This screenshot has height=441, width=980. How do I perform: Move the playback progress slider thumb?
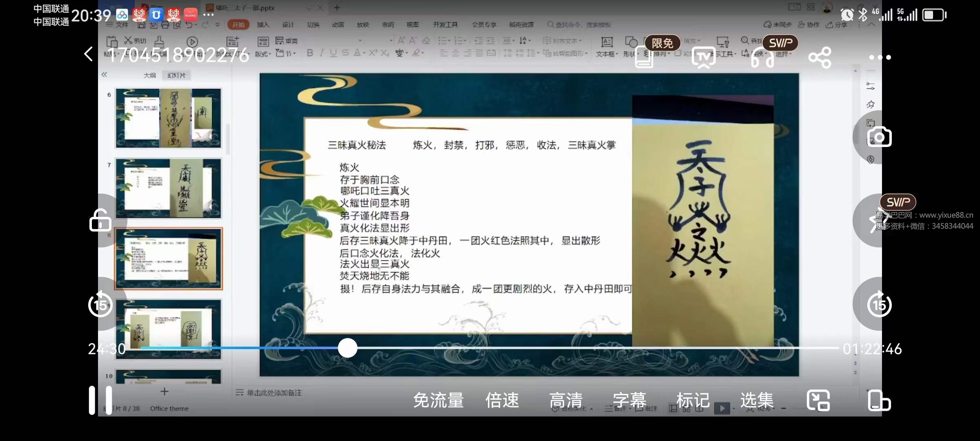pyautogui.click(x=347, y=348)
